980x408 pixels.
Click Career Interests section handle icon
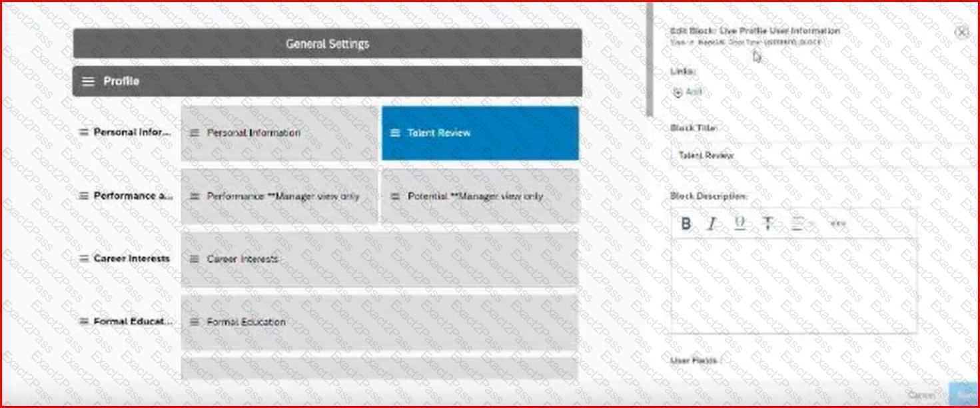pyautogui.click(x=84, y=259)
